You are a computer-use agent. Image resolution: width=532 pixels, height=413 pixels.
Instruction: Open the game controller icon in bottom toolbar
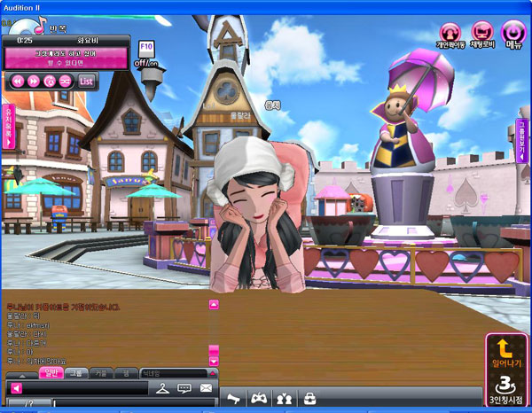point(258,399)
